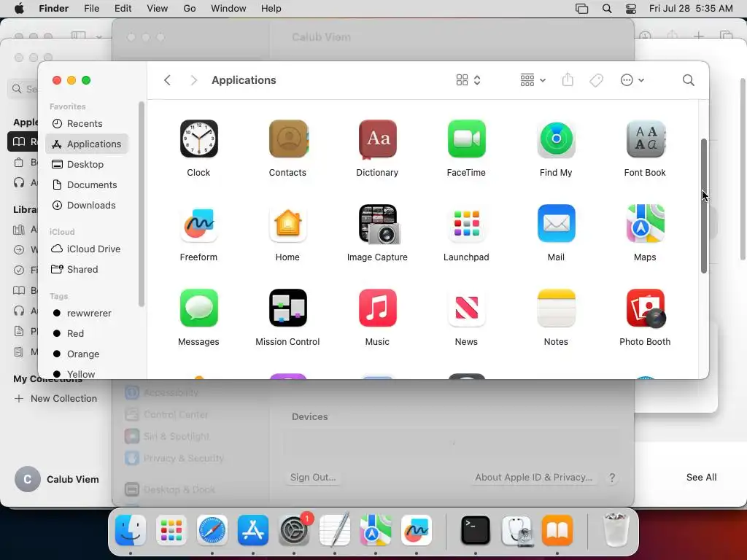Open Documents from Finder sidebar
Viewport: 747px width, 560px height.
click(x=87, y=184)
